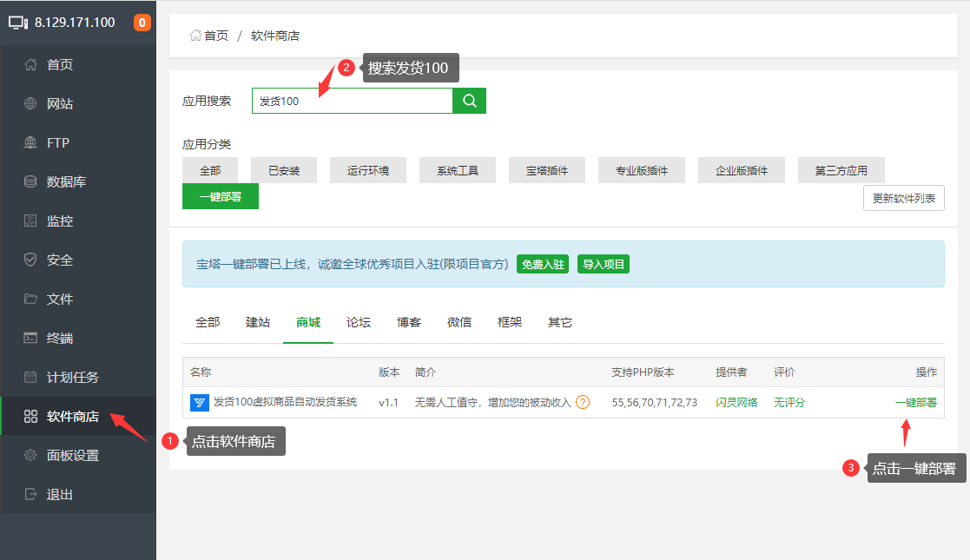This screenshot has height=560, width=970.
Task: Click 发货100虚拟商品自动发货系统 name
Action: click(285, 402)
